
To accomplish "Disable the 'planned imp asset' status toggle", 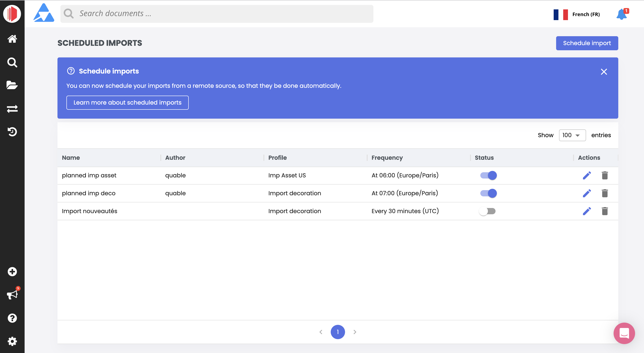I will click(488, 175).
